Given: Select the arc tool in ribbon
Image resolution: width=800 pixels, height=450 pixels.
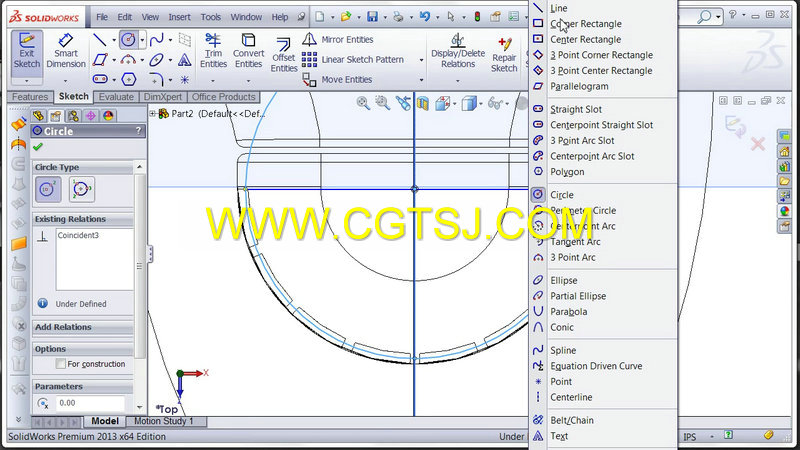Looking at the screenshot, I should tap(128, 60).
